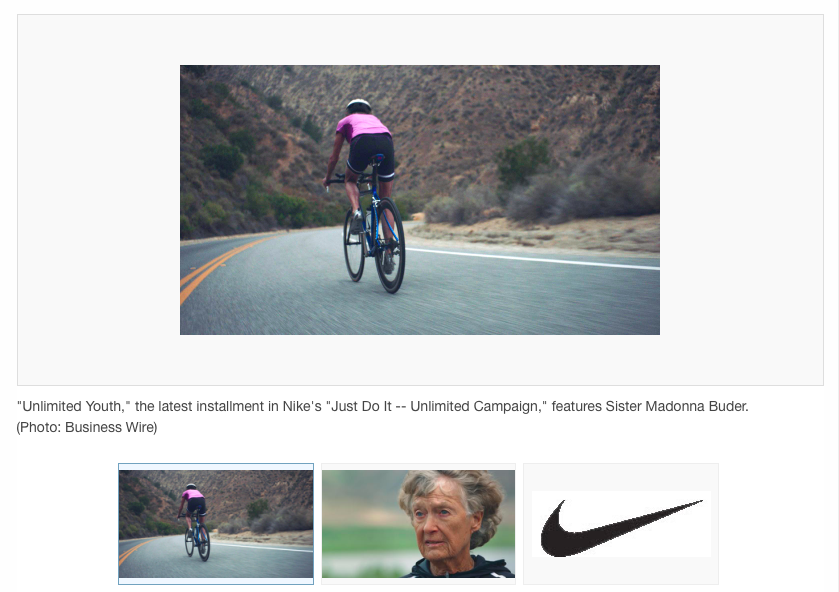Click the white helmet in the main photo

[358, 105]
